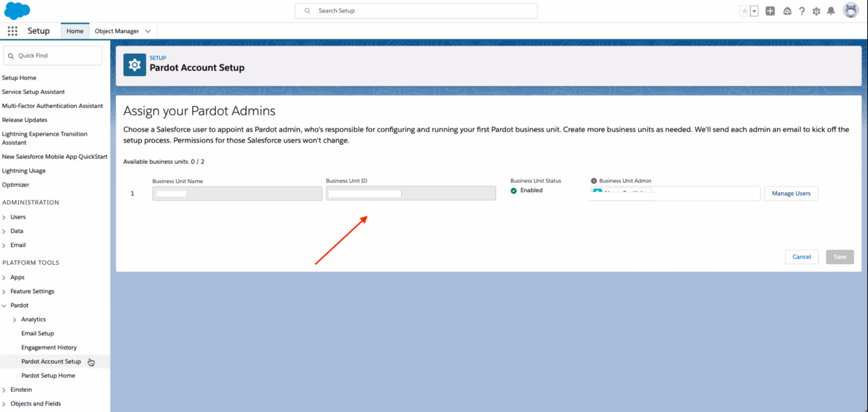
Task: Open the Object Manager dropdown chevron
Action: [148, 31]
